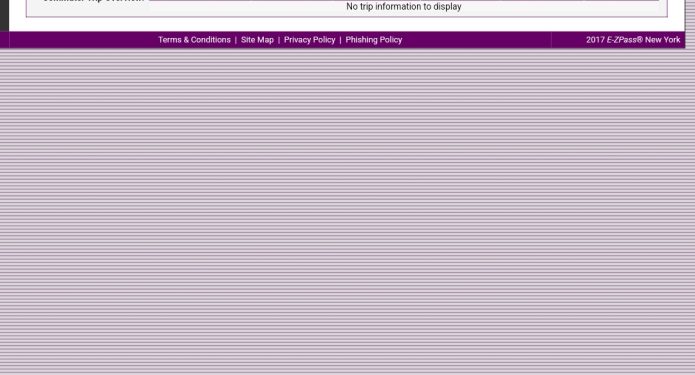Screen dimensions: 695x375
Task: Open the Terms & Conditions link
Action: pyautogui.click(x=194, y=40)
